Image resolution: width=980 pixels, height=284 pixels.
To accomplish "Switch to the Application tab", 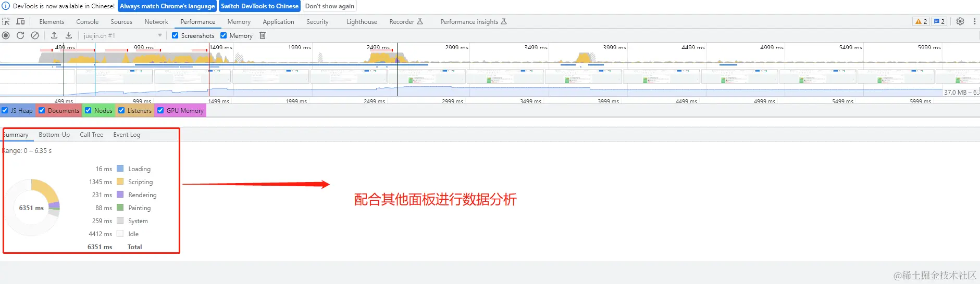I will click(x=278, y=22).
